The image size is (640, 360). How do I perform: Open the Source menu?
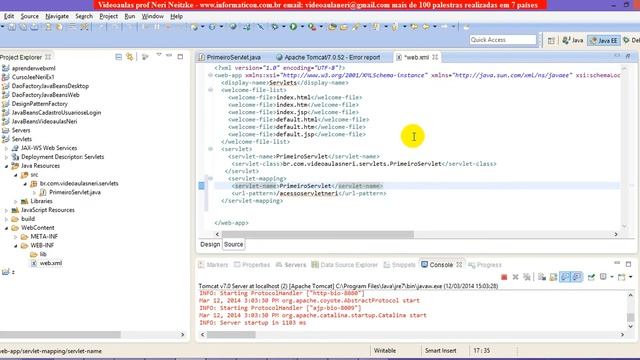29,16
